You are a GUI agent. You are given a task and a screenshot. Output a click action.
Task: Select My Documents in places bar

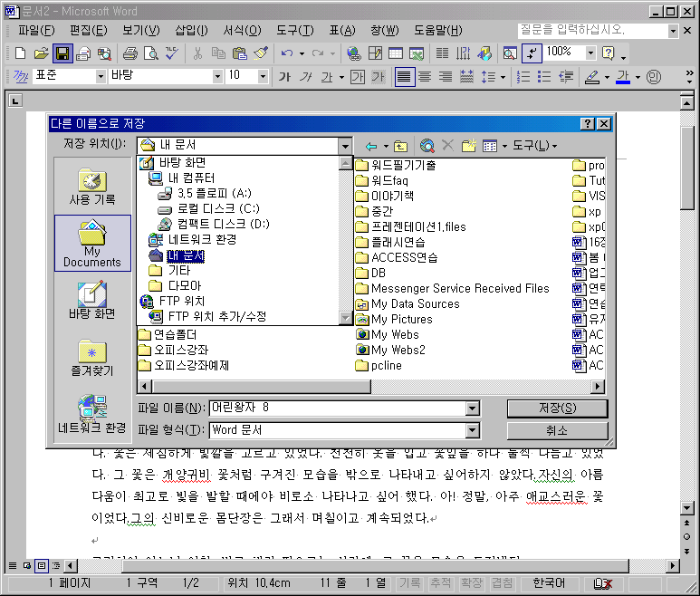click(x=92, y=244)
